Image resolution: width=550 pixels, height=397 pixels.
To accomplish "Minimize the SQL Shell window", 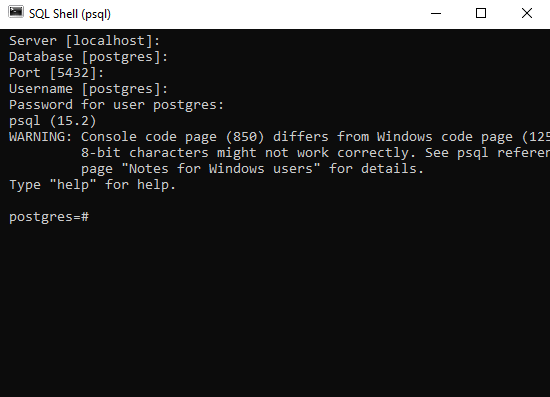I will pyautogui.click(x=436, y=14).
